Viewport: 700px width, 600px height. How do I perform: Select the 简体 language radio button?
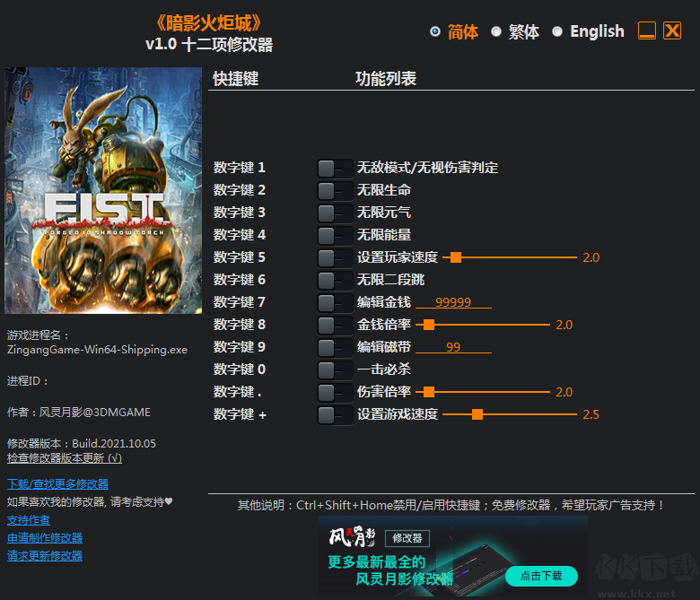pos(435,31)
